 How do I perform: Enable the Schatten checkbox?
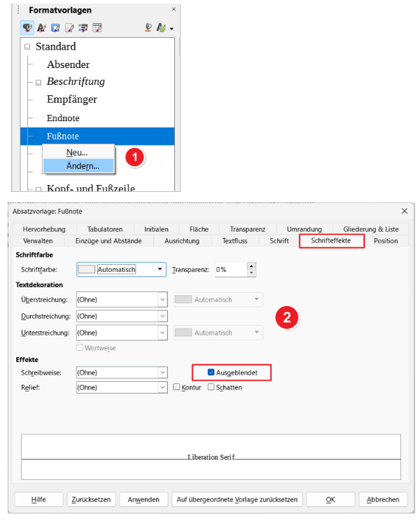pos(211,387)
